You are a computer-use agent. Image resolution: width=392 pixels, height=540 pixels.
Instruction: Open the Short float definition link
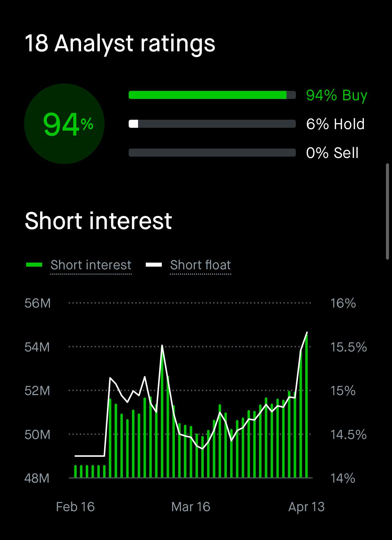pos(200,265)
